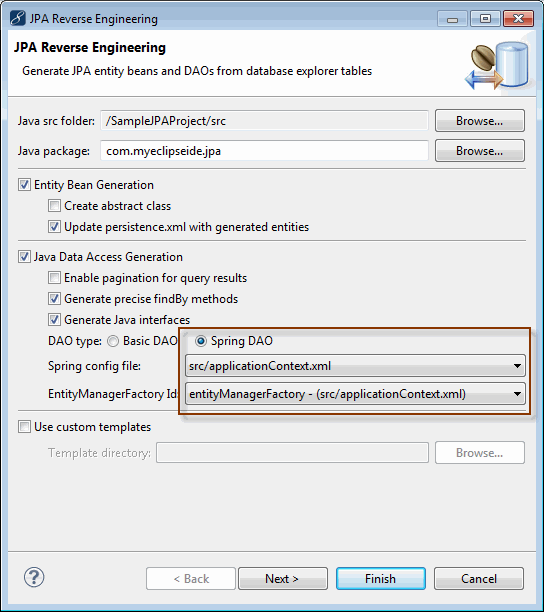Enable Create abstract class option
Image resolution: width=544 pixels, height=612 pixels.
(54, 206)
